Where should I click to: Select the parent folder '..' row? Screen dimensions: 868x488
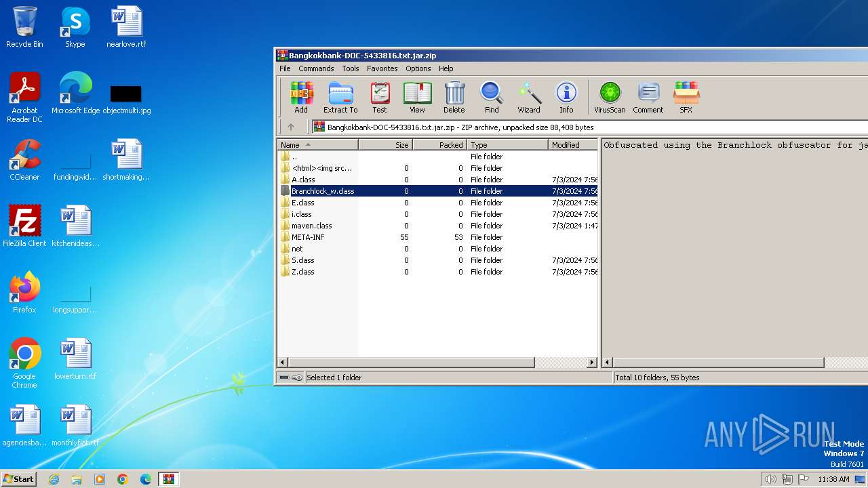[x=437, y=157]
